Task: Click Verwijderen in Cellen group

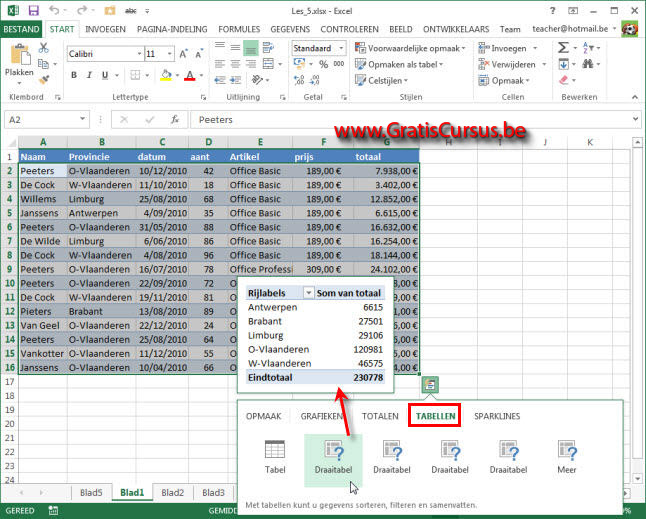Action: coord(512,64)
